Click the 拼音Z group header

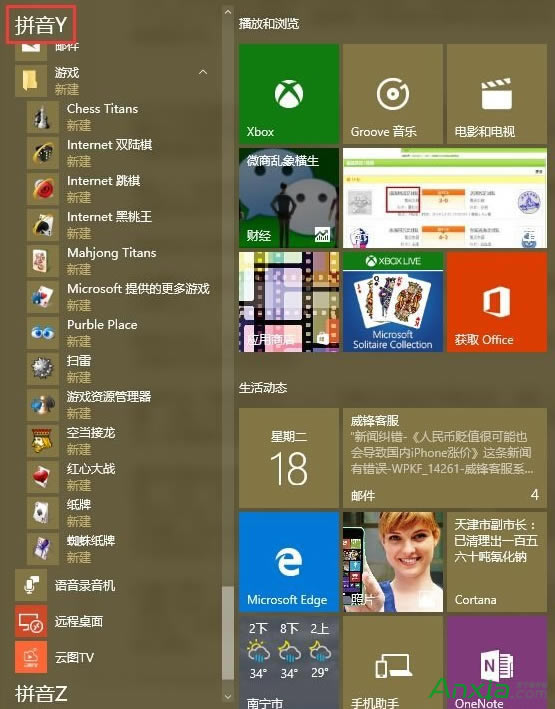tap(41, 693)
